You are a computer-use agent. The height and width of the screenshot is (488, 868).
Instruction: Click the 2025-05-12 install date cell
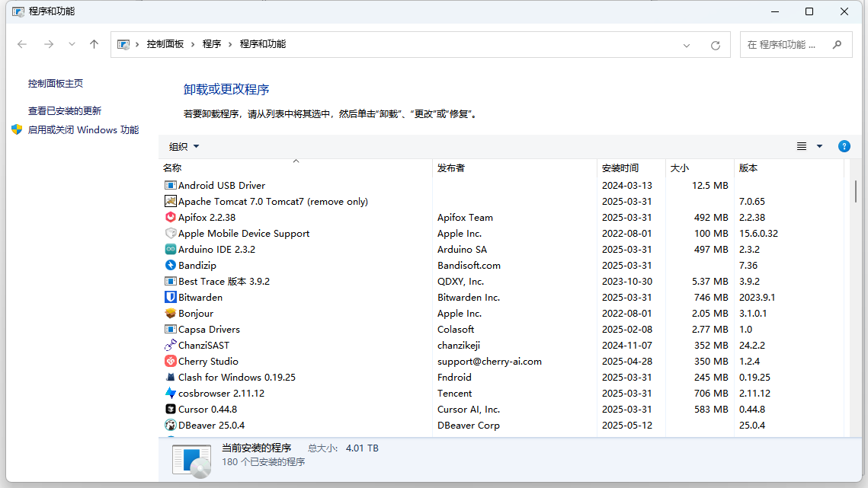(x=627, y=426)
